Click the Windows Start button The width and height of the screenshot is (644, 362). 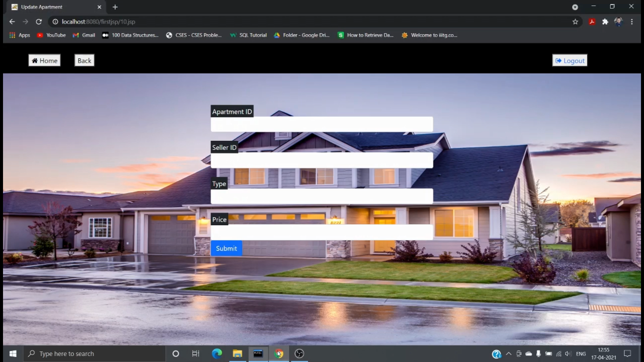click(x=13, y=354)
